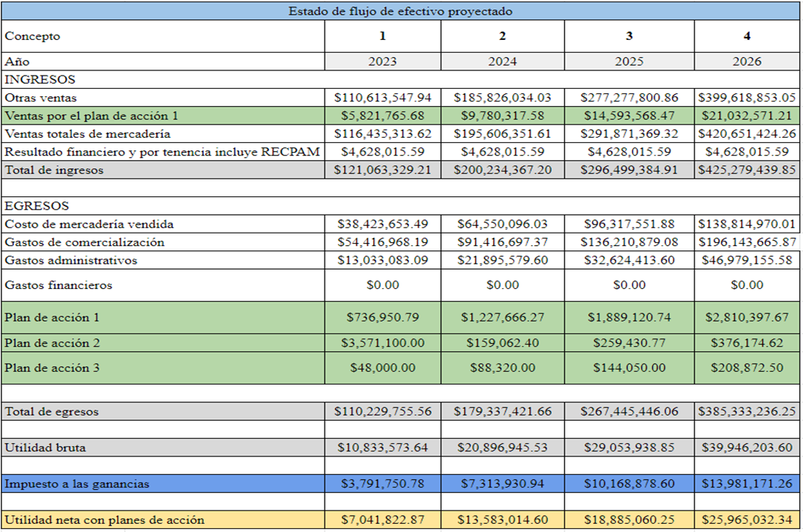The height and width of the screenshot is (532, 803).
Task: Click 'Utilidad neta con planes de acción' 2026 amount
Action: (x=747, y=519)
